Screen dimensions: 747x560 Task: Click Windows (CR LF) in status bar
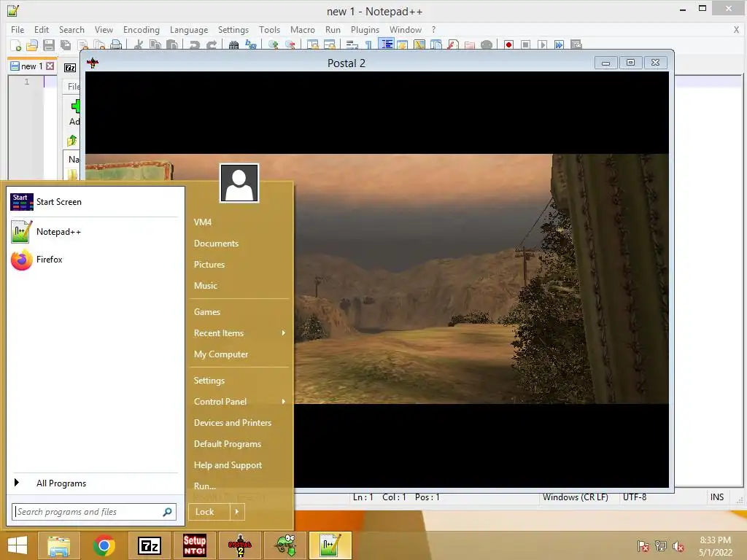point(575,497)
